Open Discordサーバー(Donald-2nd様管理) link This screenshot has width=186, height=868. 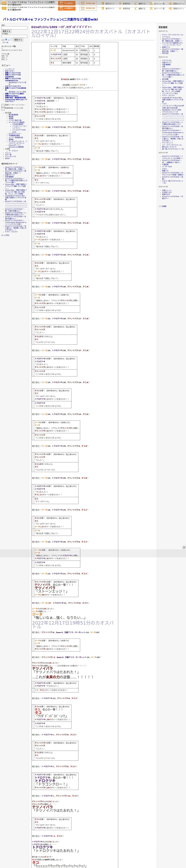coord(16,146)
